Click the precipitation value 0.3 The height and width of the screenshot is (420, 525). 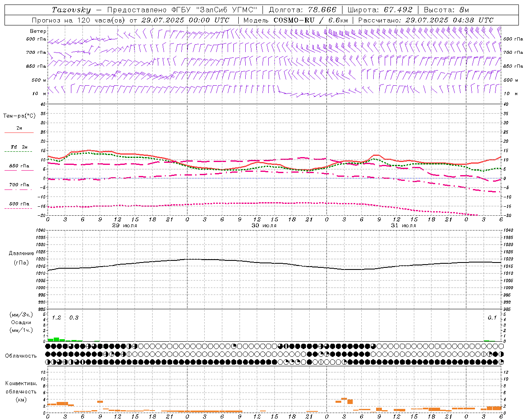(74, 318)
